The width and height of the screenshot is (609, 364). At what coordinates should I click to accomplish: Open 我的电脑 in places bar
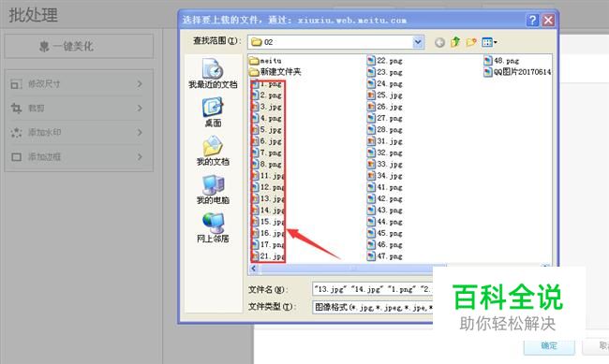tap(213, 189)
